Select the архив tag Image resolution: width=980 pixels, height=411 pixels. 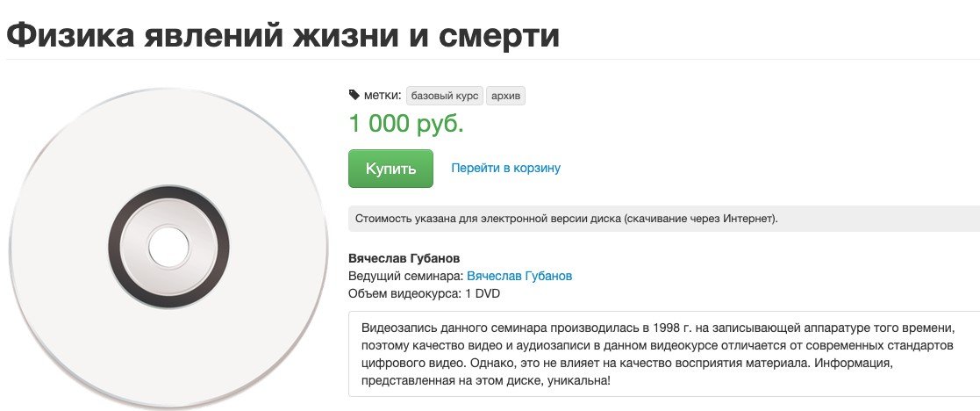505,95
